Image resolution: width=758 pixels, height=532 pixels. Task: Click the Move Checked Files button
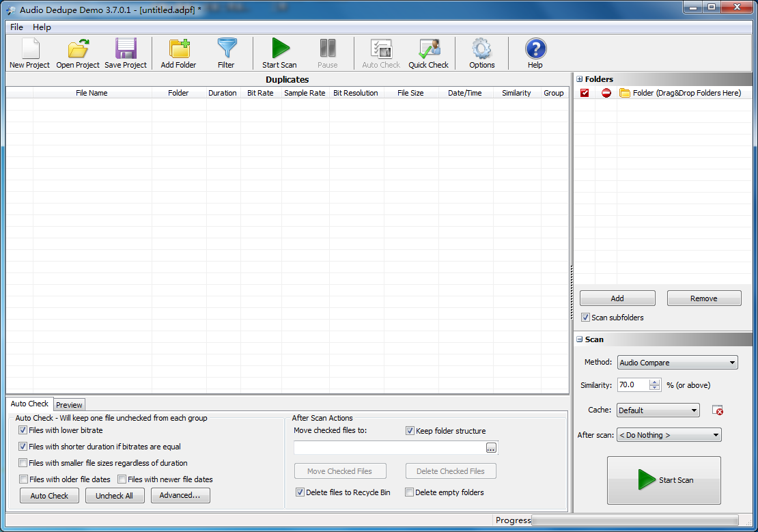point(340,471)
